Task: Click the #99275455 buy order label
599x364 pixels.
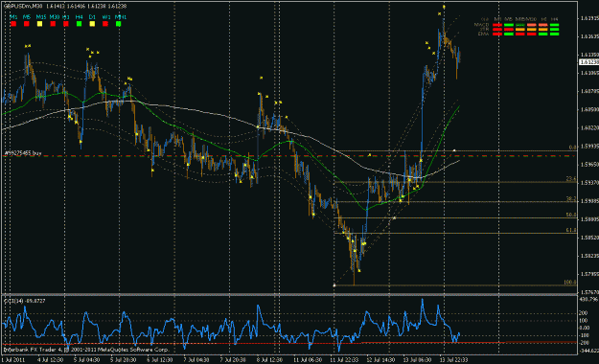Action: (x=23, y=153)
